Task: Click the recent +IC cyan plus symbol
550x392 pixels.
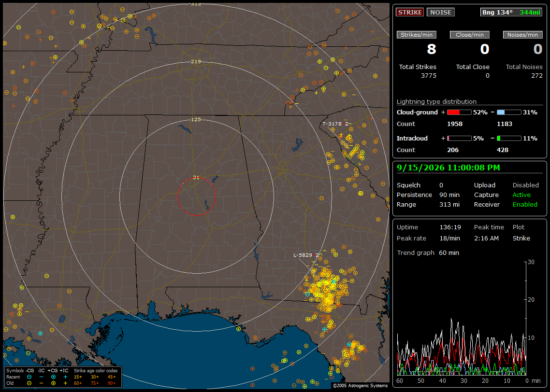Action: coord(65,377)
